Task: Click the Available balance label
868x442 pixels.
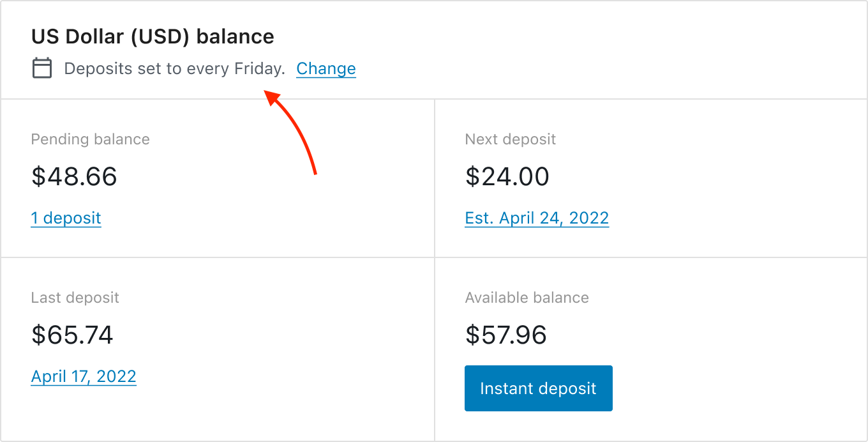Action: pyautogui.click(x=527, y=297)
